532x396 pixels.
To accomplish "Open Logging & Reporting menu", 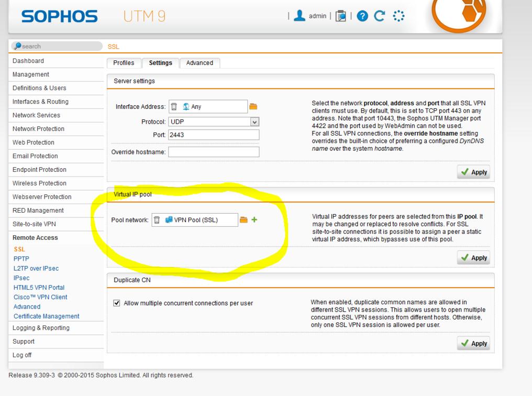I will (56, 328).
